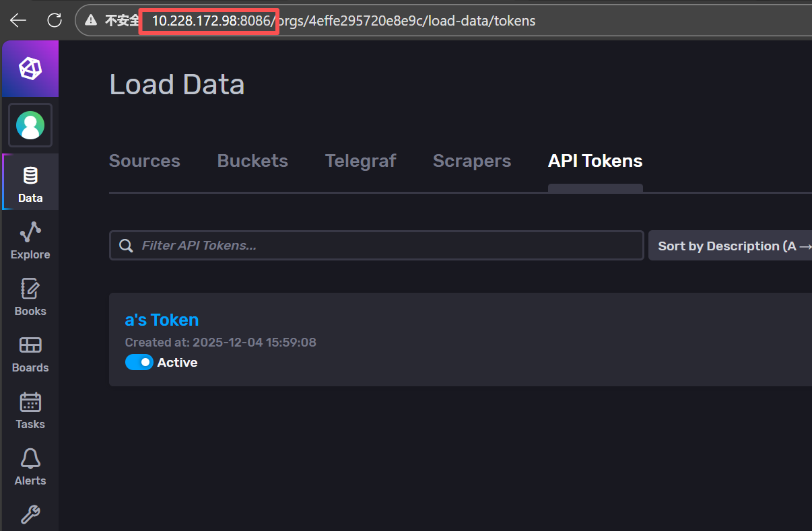
Task: Expand the Sort by Description dropdown
Action: coord(730,246)
